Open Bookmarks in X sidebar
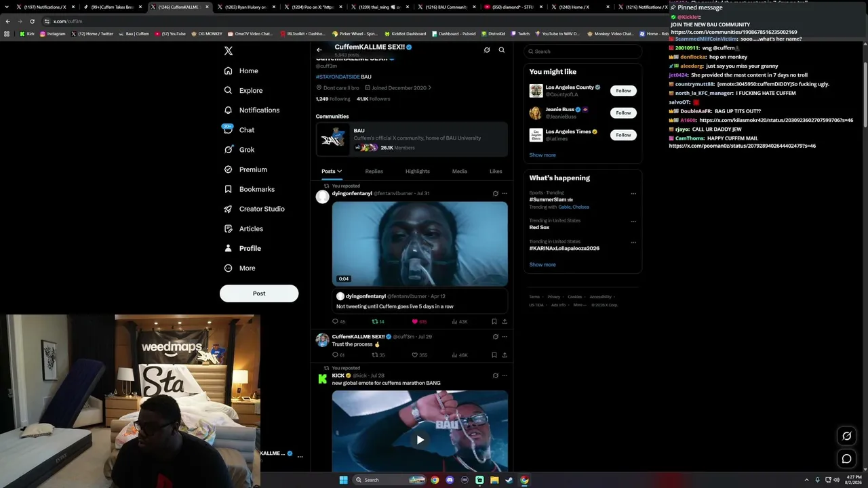Image resolution: width=868 pixels, height=488 pixels. tap(249, 189)
